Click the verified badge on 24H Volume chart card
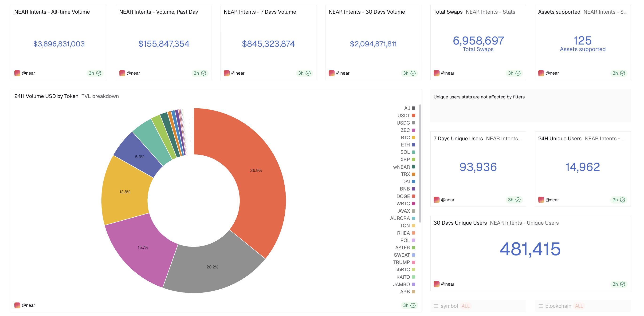Screen dimensions: 644x316 pos(413,305)
